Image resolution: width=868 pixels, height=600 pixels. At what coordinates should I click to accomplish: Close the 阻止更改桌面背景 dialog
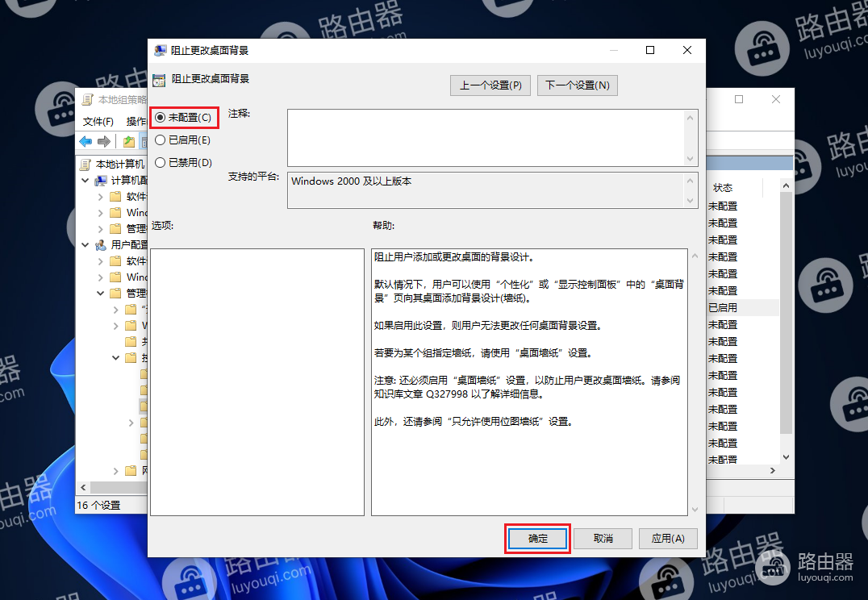click(x=687, y=50)
